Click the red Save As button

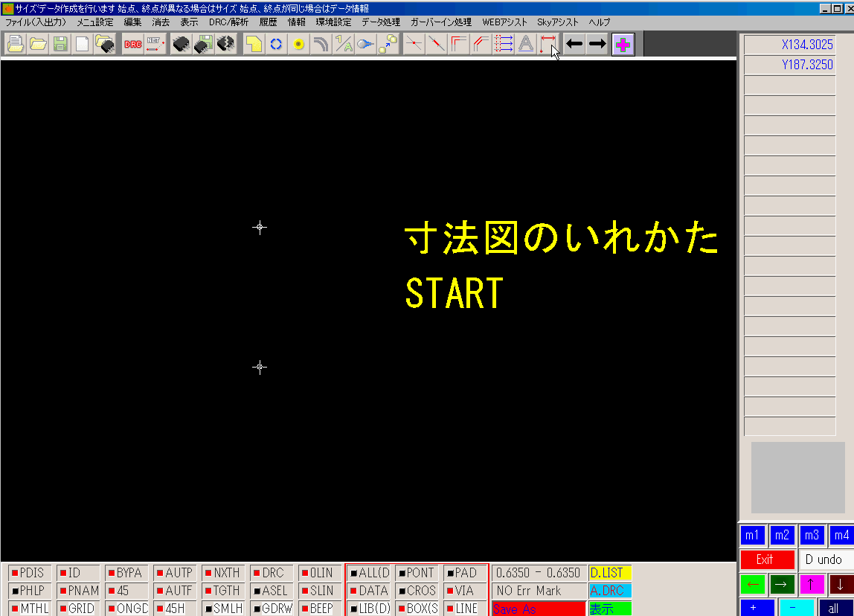tap(539, 609)
